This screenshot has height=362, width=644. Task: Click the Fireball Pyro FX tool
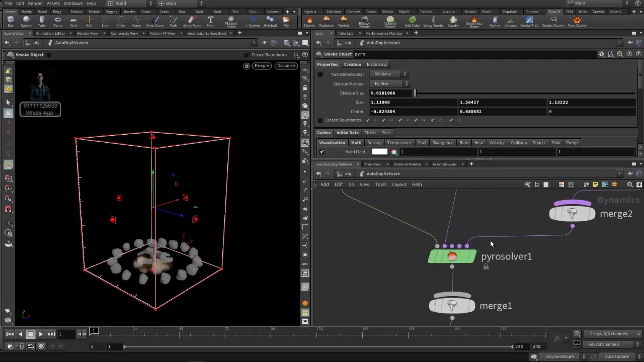tap(344, 22)
